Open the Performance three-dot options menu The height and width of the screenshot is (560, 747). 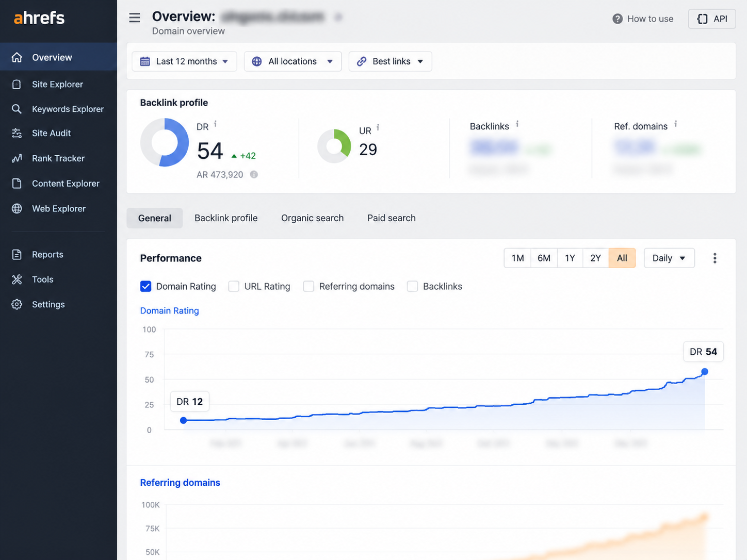(x=714, y=258)
